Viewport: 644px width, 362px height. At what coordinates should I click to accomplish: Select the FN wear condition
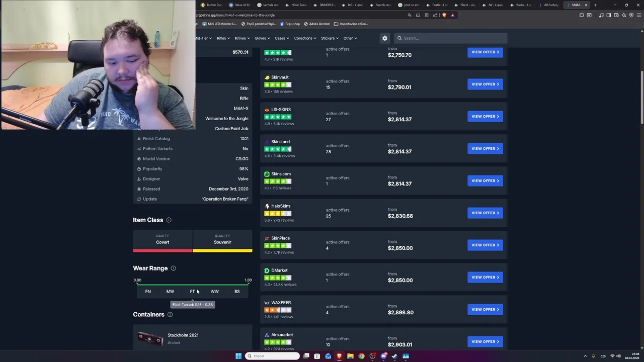coord(148,292)
